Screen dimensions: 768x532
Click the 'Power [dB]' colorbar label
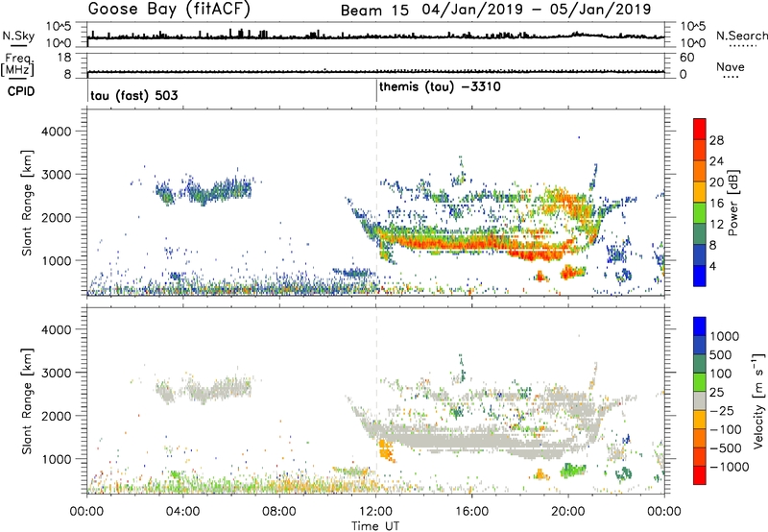point(732,203)
